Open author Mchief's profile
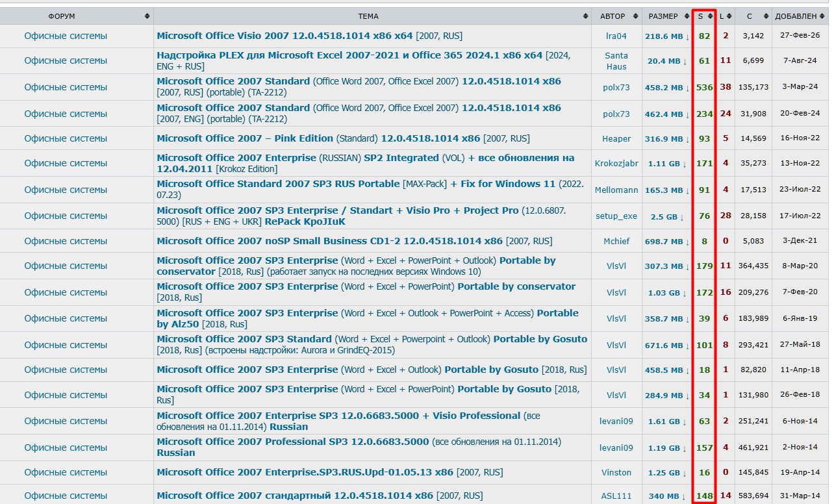Screen dimensions: 834x504 click(x=616, y=241)
